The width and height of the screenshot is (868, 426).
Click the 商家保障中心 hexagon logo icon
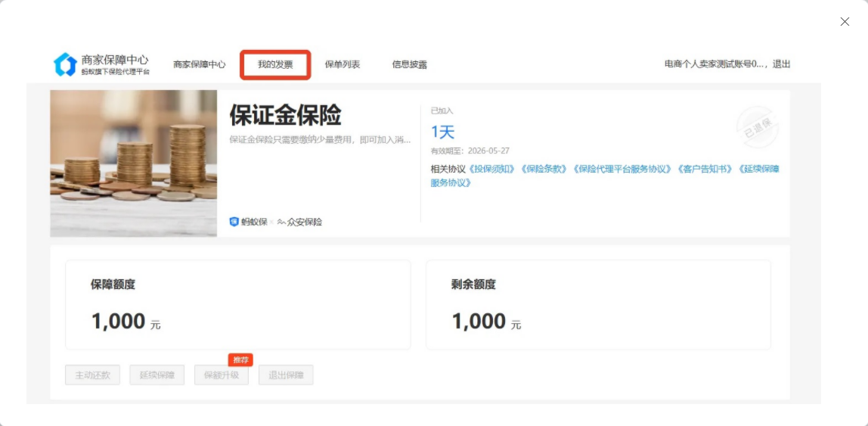65,64
